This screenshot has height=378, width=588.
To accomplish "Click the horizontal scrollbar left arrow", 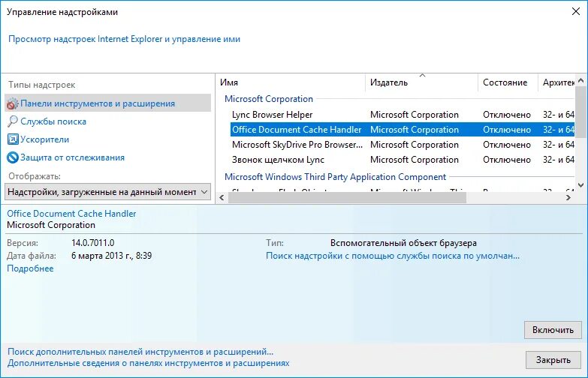I will pyautogui.click(x=222, y=197).
